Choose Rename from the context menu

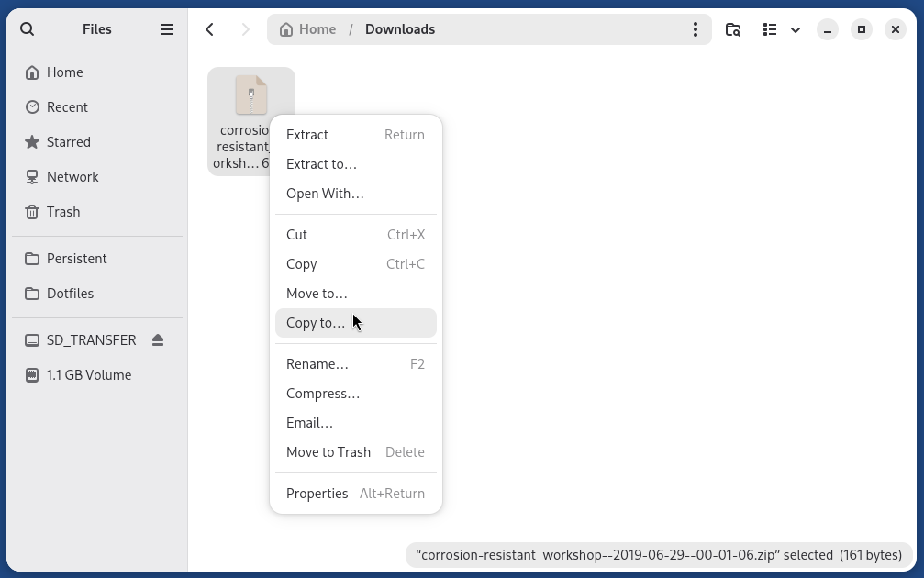(317, 363)
